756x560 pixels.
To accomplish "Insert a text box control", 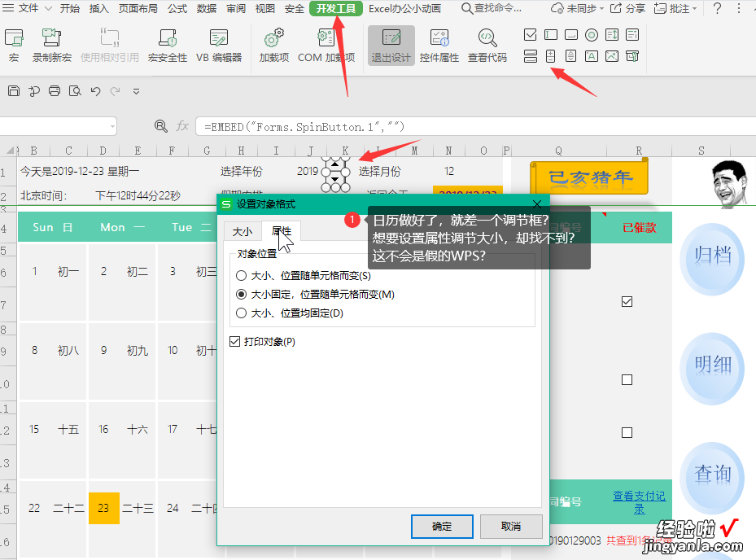I will click(551, 35).
